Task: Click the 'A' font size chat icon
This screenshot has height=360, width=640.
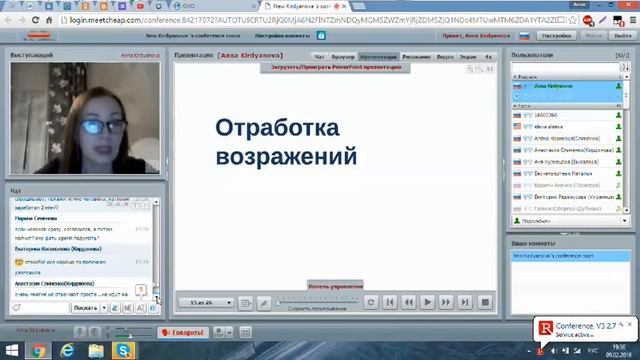Action: point(140,308)
